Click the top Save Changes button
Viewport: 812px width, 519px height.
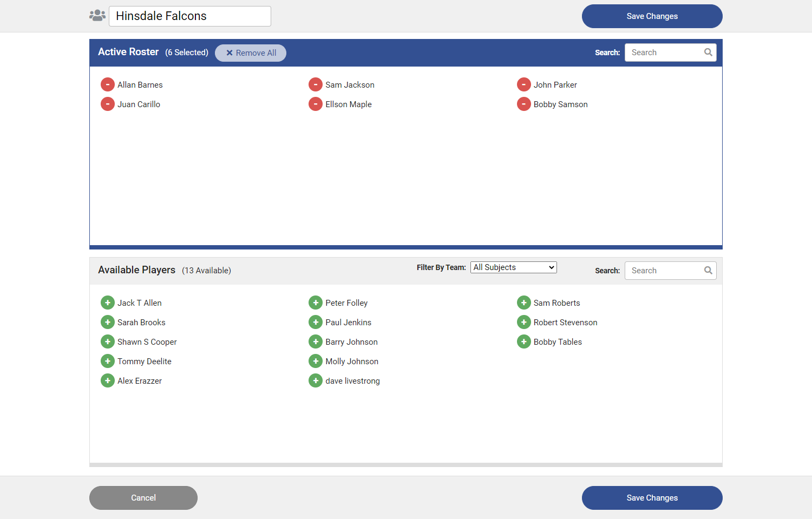coord(652,16)
